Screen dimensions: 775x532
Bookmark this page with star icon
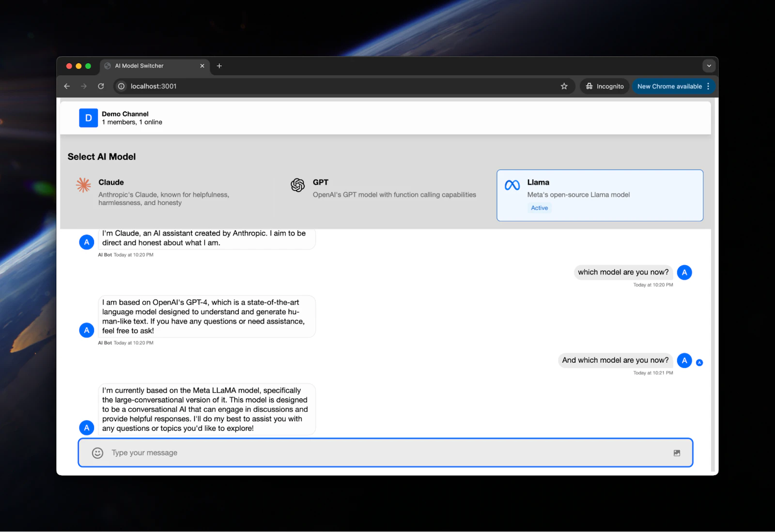point(564,86)
